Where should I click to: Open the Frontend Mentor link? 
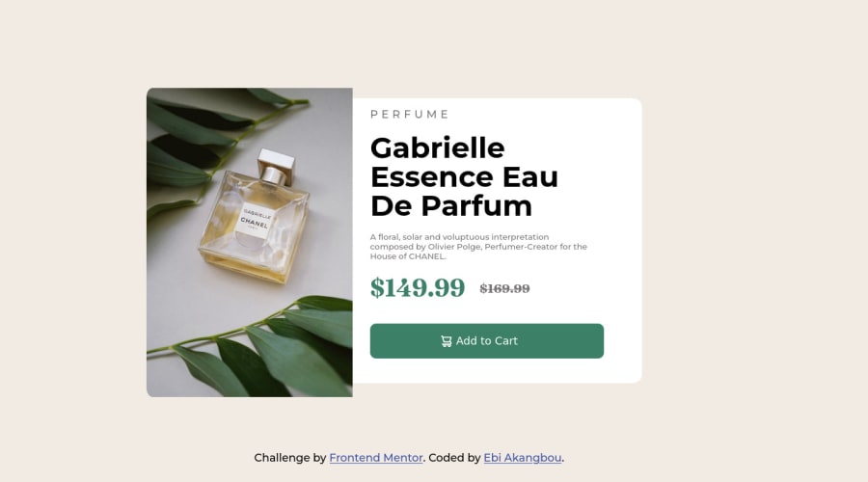(376, 458)
